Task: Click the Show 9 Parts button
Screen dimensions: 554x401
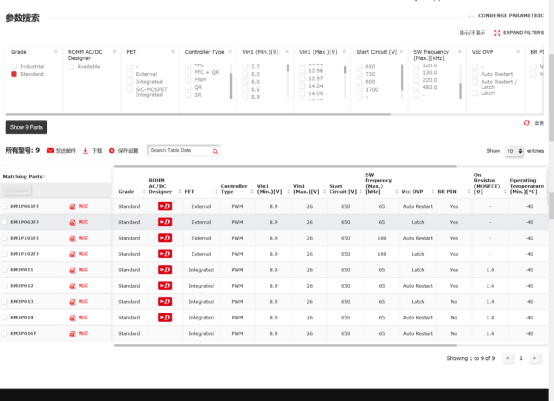Action: pyautogui.click(x=26, y=127)
